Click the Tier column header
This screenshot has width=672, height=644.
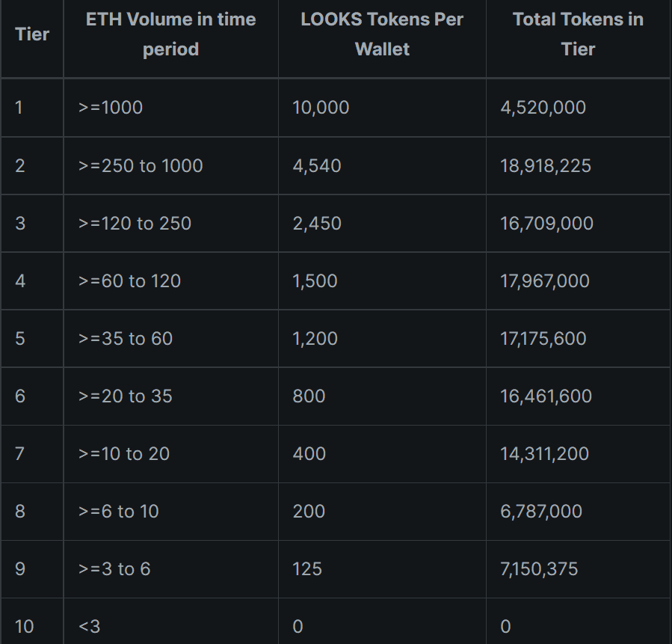click(32, 34)
